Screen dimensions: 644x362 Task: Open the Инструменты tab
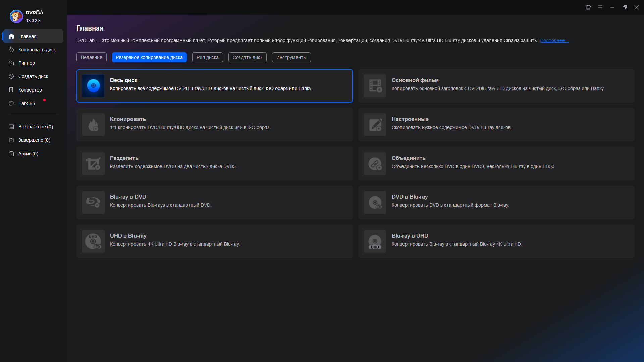point(291,57)
